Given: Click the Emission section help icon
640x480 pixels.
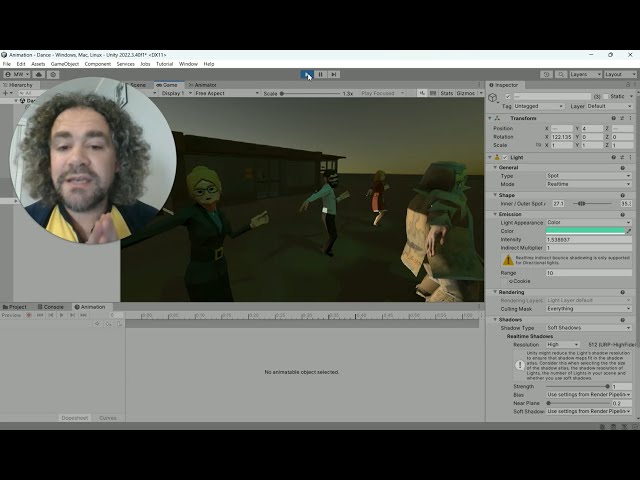Looking at the screenshot, I should 622,214.
